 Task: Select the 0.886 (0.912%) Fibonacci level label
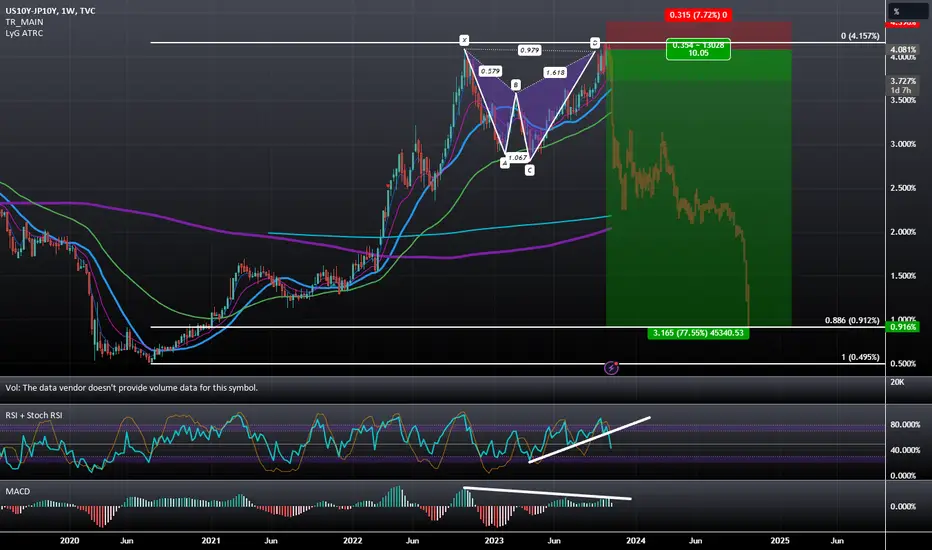point(852,320)
